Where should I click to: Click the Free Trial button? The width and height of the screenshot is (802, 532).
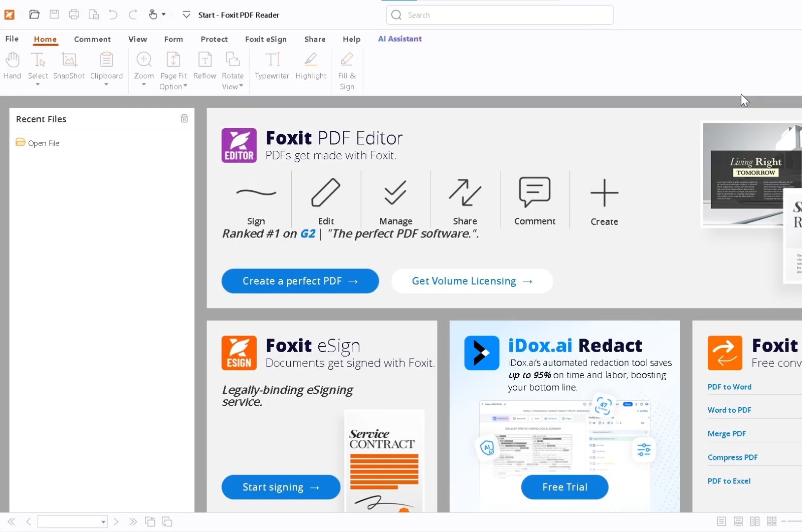point(565,487)
